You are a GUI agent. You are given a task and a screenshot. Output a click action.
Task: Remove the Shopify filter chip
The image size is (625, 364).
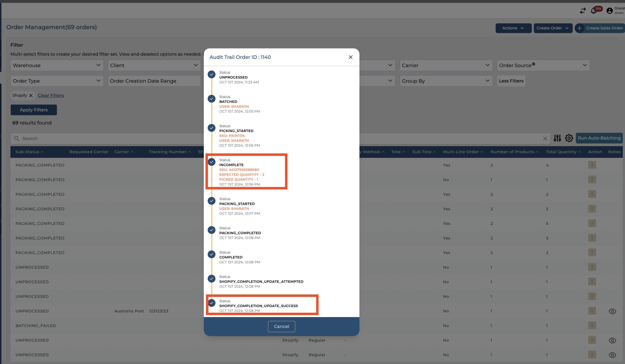pos(31,96)
